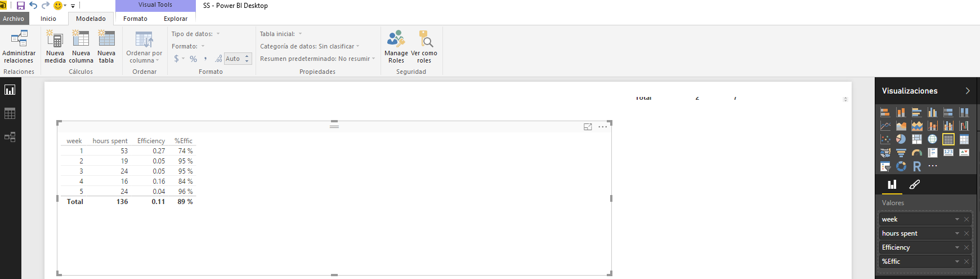Select the funnel visualization

pos(901,153)
